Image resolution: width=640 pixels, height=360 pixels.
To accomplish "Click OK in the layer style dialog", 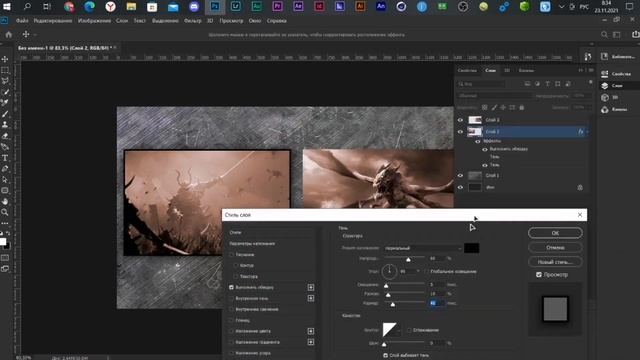I will pyautogui.click(x=555, y=233).
